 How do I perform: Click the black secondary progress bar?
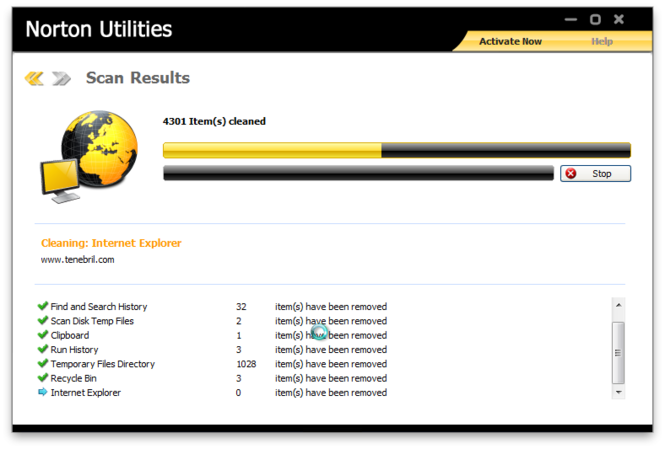tap(358, 173)
